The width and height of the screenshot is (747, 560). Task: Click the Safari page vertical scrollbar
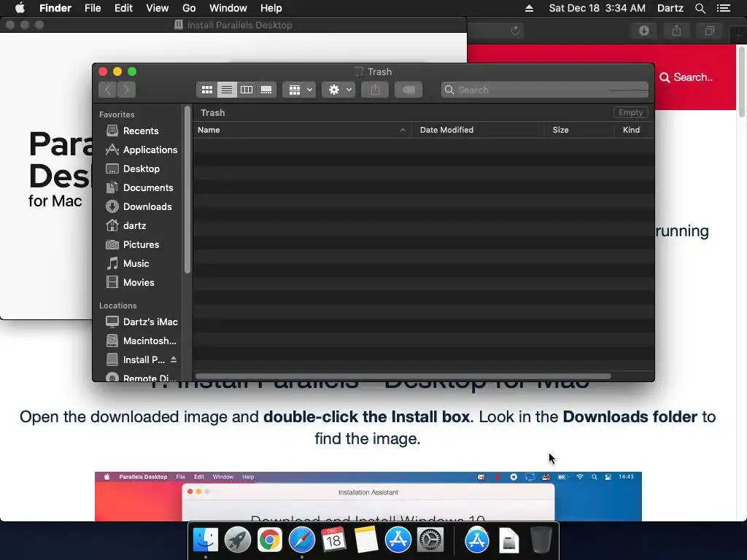click(742, 82)
